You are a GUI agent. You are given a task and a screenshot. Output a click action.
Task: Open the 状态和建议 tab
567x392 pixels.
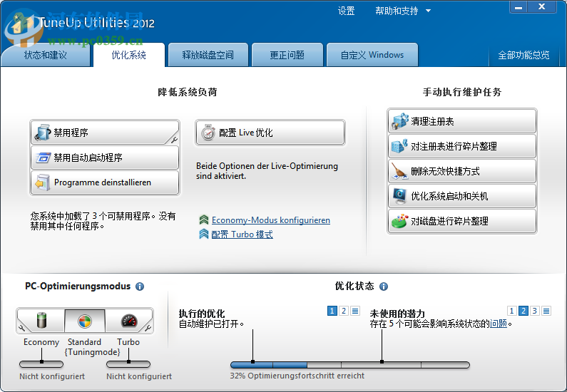click(46, 55)
